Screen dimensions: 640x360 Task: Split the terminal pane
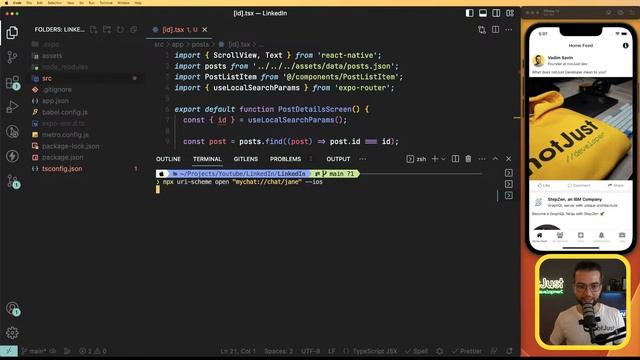pyautogui.click(x=455, y=159)
